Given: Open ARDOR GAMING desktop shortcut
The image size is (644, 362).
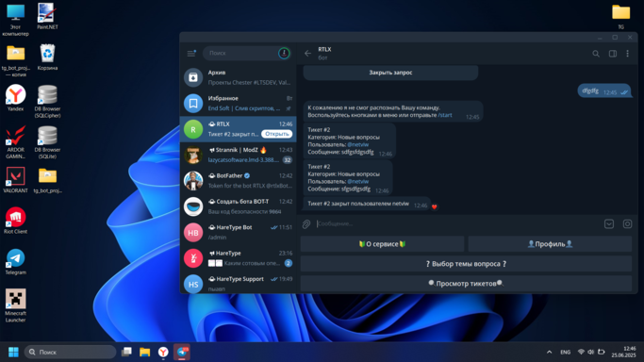Looking at the screenshot, I should [x=16, y=142].
